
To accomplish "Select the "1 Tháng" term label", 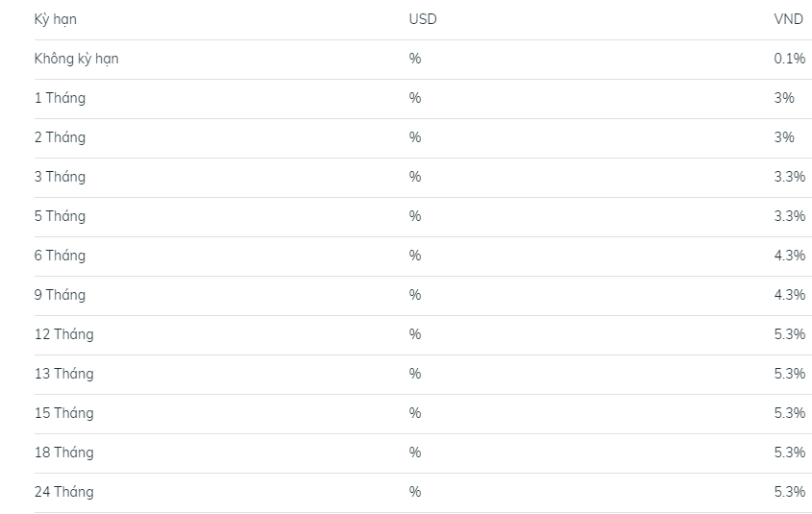I will tap(60, 98).
